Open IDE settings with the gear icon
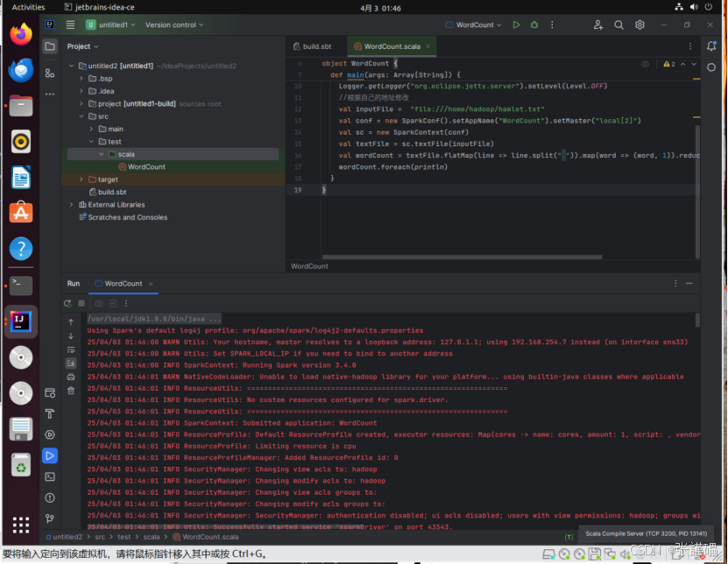This screenshot has height=564, width=728. click(640, 25)
